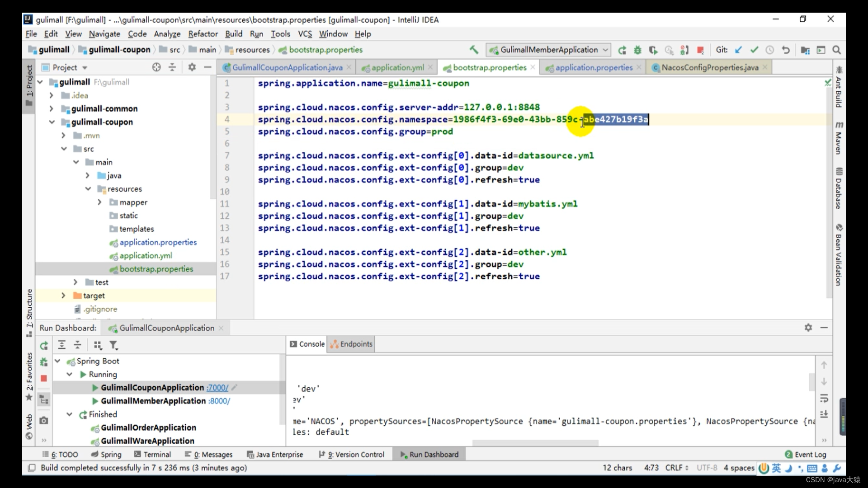The height and width of the screenshot is (488, 868).
Task: Hide the Project panel with minus icon
Action: click(x=208, y=67)
